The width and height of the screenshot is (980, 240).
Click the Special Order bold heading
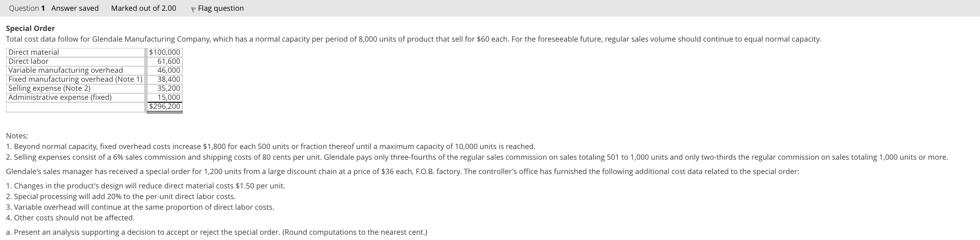click(x=30, y=28)
